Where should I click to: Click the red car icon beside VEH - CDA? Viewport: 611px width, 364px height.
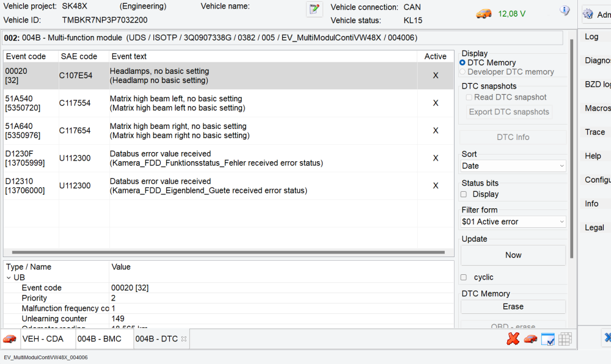pyautogui.click(x=10, y=339)
